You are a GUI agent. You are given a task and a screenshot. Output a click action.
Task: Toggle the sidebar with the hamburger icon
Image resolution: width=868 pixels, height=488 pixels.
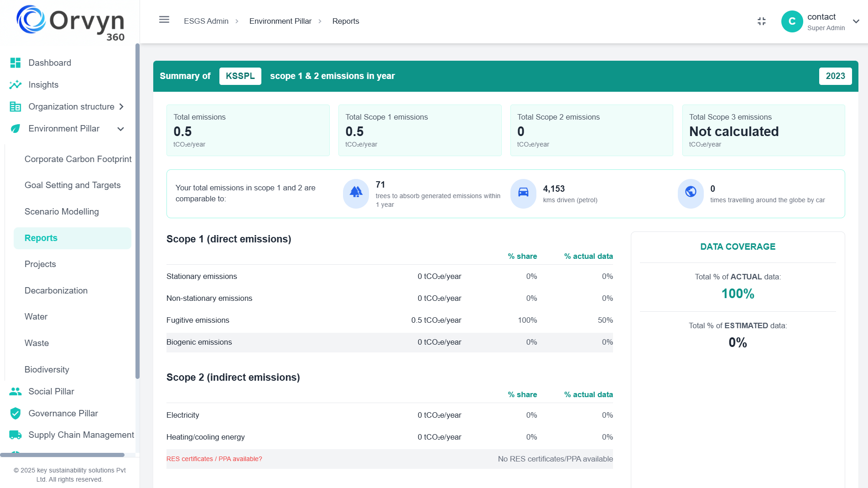(164, 20)
